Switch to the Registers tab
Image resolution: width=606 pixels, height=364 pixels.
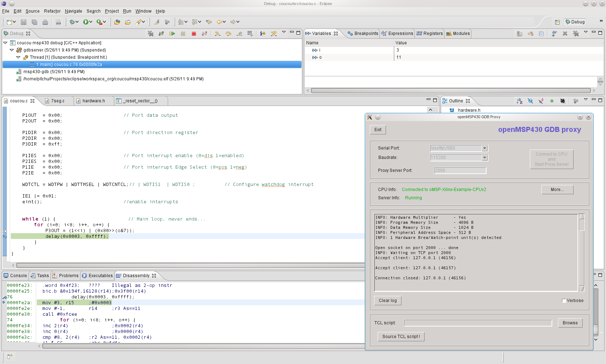point(430,34)
